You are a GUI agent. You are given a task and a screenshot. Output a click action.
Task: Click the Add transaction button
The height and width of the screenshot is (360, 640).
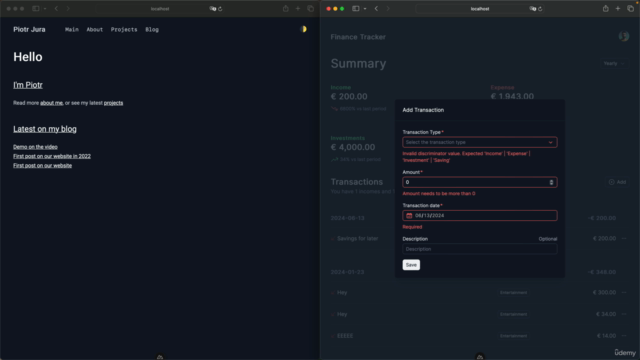[617, 182]
